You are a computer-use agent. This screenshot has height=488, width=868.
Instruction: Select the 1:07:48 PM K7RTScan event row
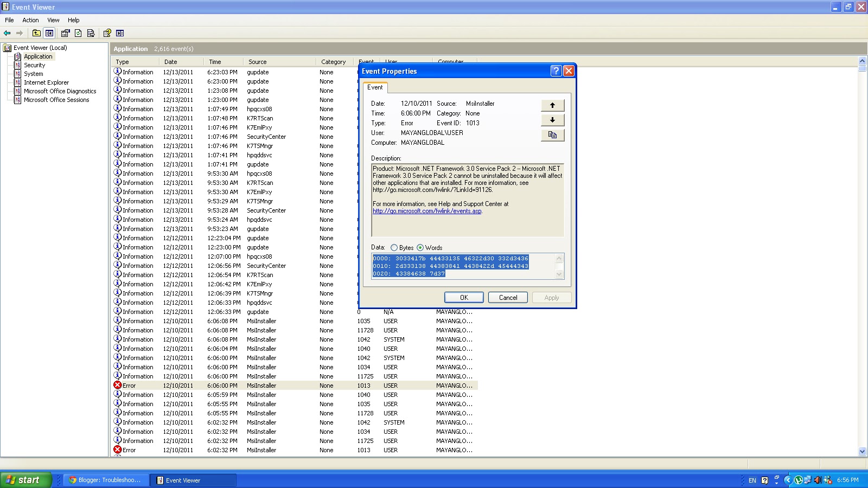(295, 118)
